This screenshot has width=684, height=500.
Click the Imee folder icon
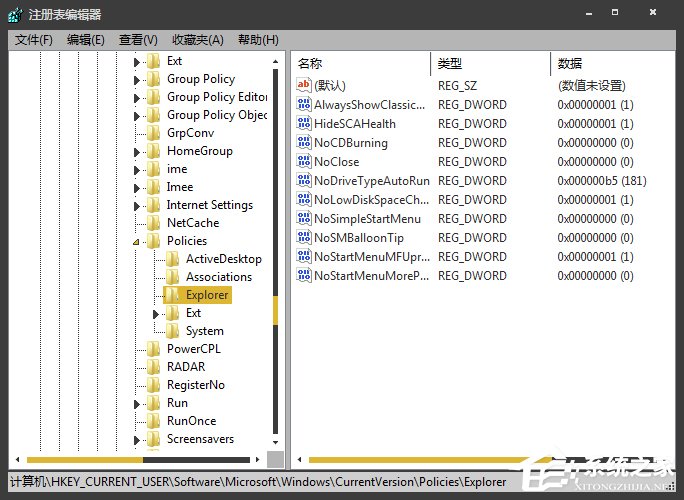154,187
